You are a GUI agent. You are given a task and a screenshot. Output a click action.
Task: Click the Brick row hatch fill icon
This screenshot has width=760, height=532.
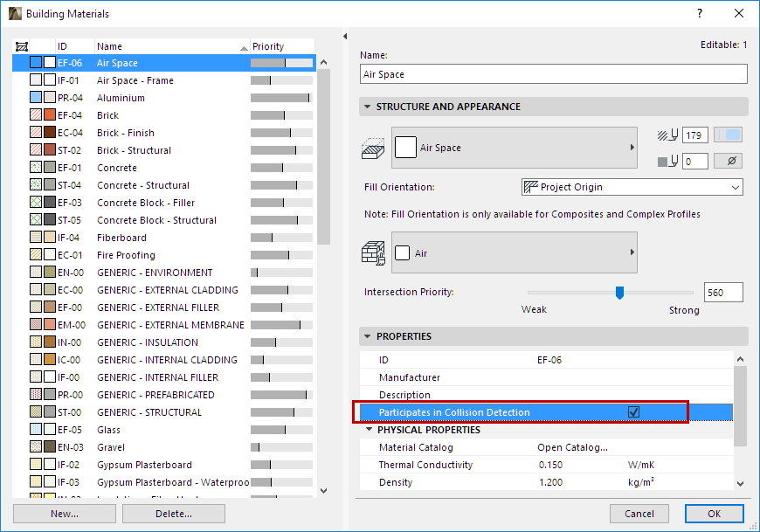pos(36,115)
